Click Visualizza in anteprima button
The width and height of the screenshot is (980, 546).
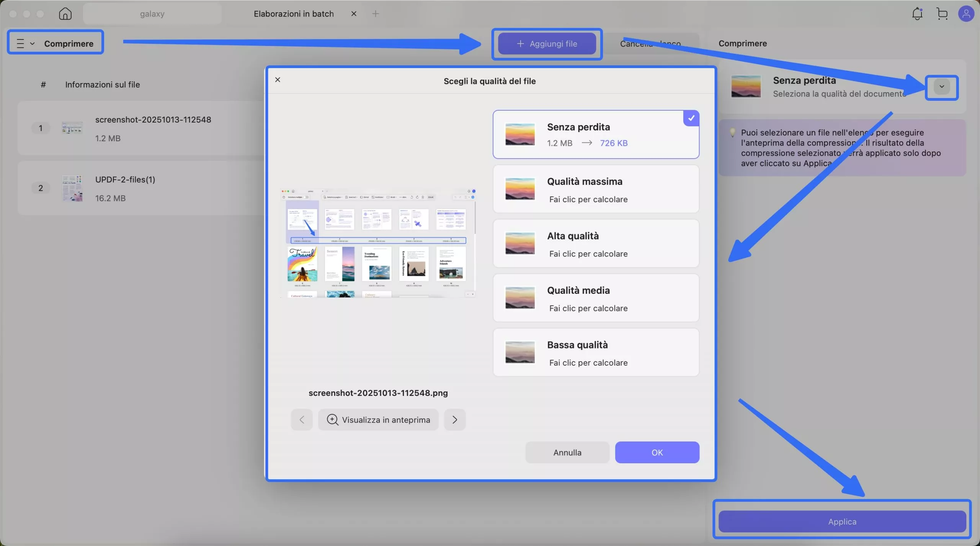(378, 420)
